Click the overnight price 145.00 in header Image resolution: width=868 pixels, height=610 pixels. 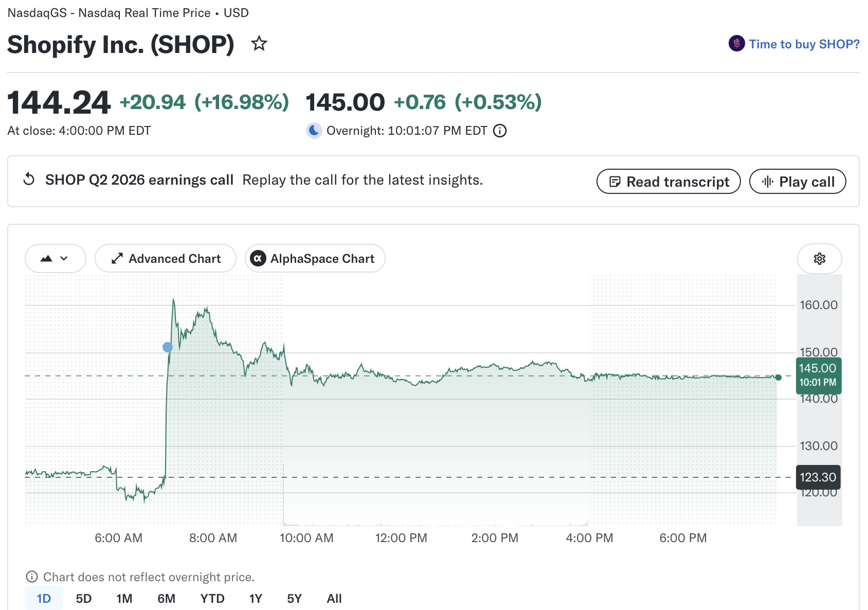[345, 102]
